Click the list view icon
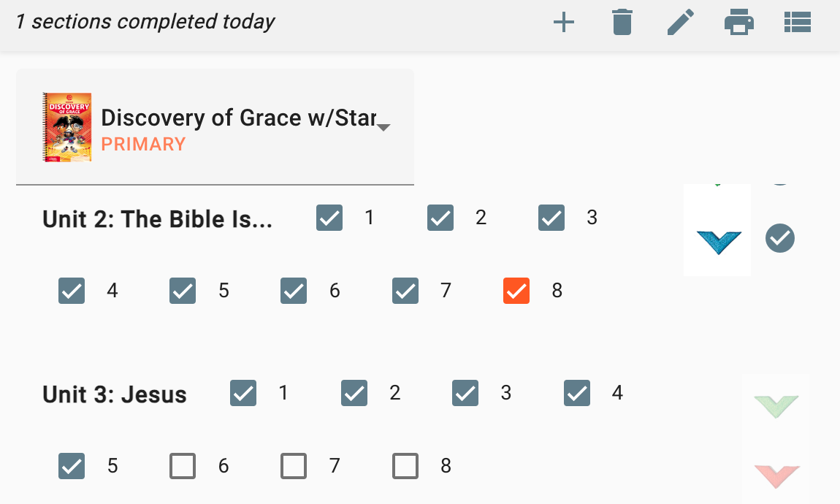 point(798,23)
